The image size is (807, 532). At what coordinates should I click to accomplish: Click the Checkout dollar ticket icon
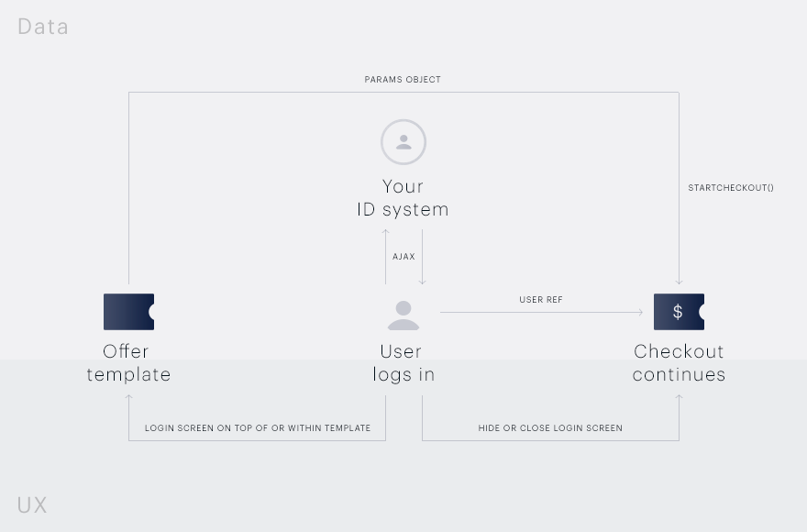pyautogui.click(x=679, y=312)
